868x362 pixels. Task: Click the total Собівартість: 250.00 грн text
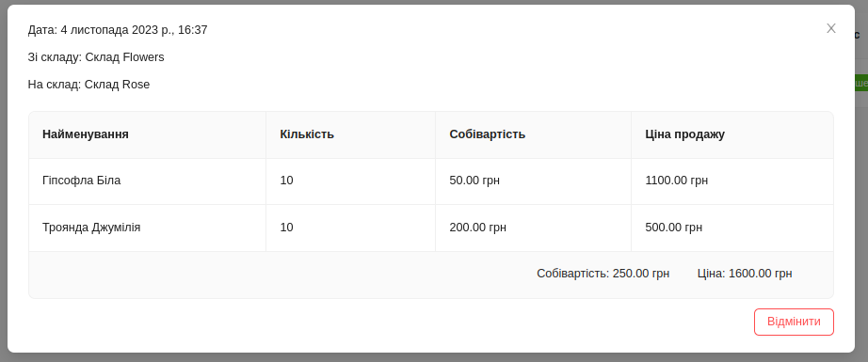pos(603,274)
